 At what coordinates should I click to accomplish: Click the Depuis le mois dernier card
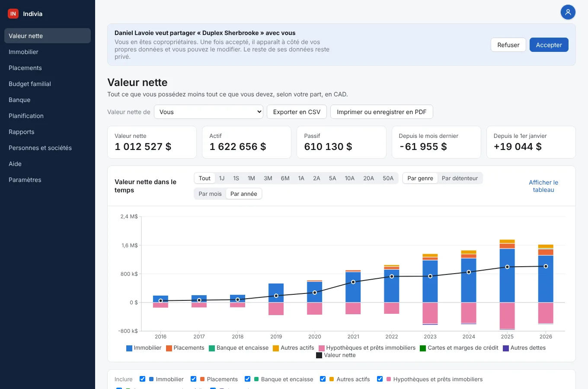[436, 142]
